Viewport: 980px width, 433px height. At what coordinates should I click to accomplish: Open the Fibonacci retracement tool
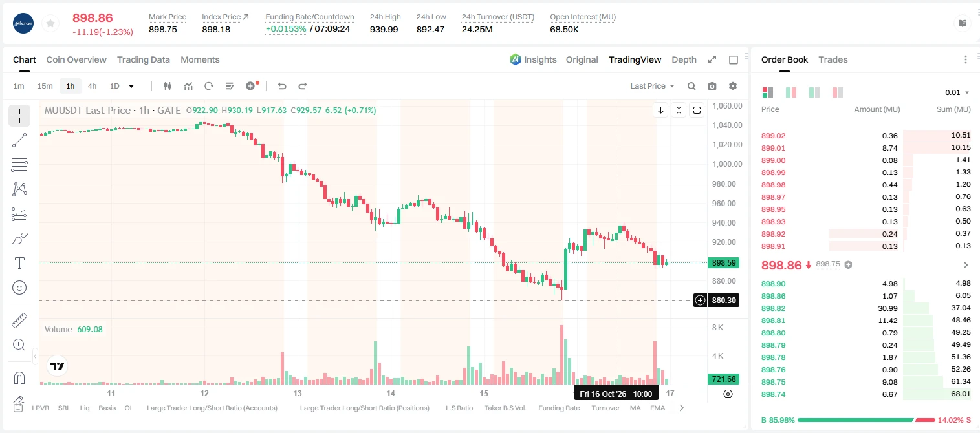click(x=19, y=165)
